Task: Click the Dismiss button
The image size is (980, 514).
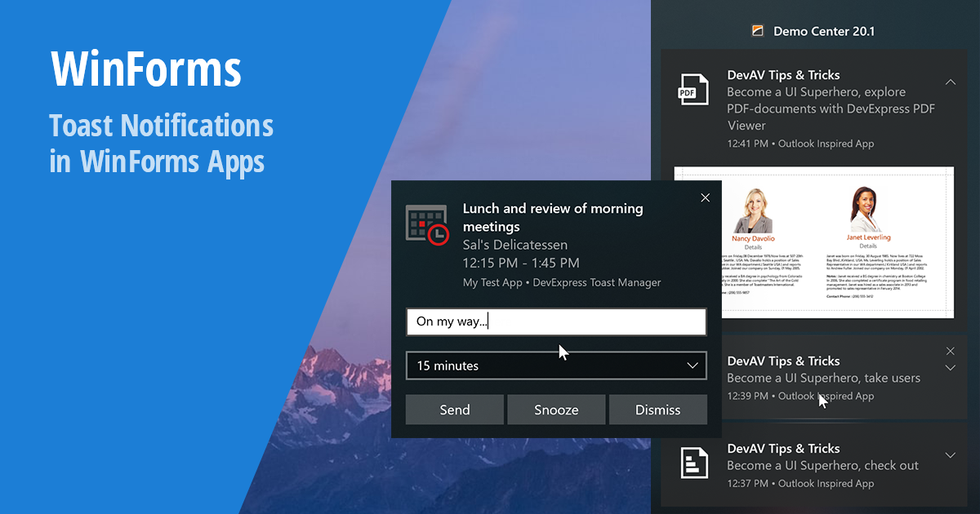Action: pyautogui.click(x=657, y=410)
